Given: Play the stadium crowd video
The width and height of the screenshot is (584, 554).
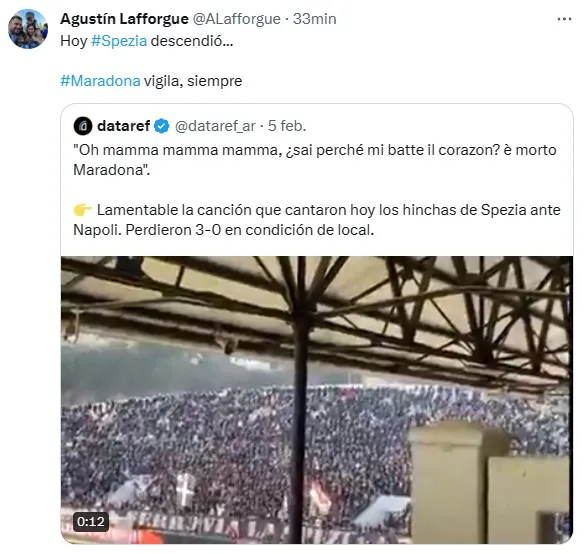Looking at the screenshot, I should point(317,400).
